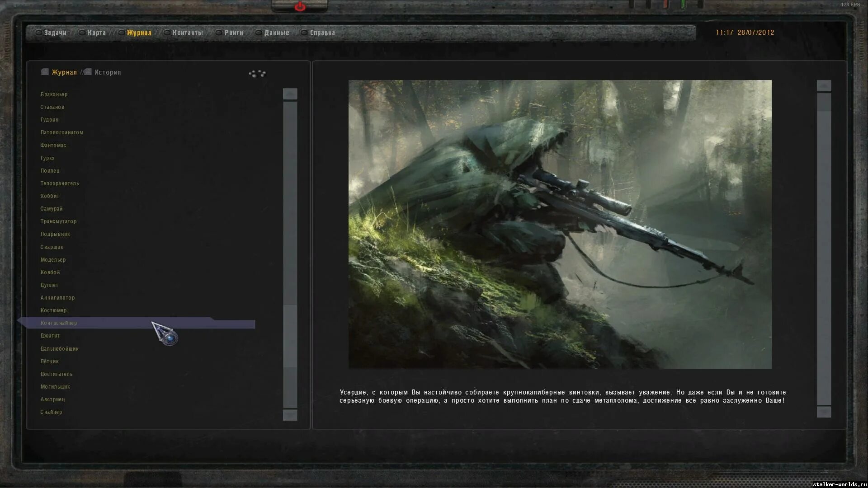Select the Модельер entry
868x488 pixels.
(53, 260)
